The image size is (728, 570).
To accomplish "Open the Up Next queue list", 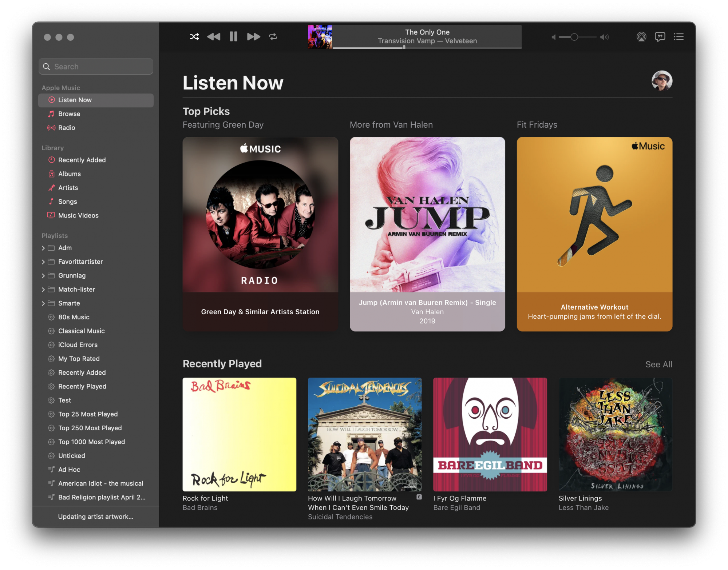I will pos(678,37).
